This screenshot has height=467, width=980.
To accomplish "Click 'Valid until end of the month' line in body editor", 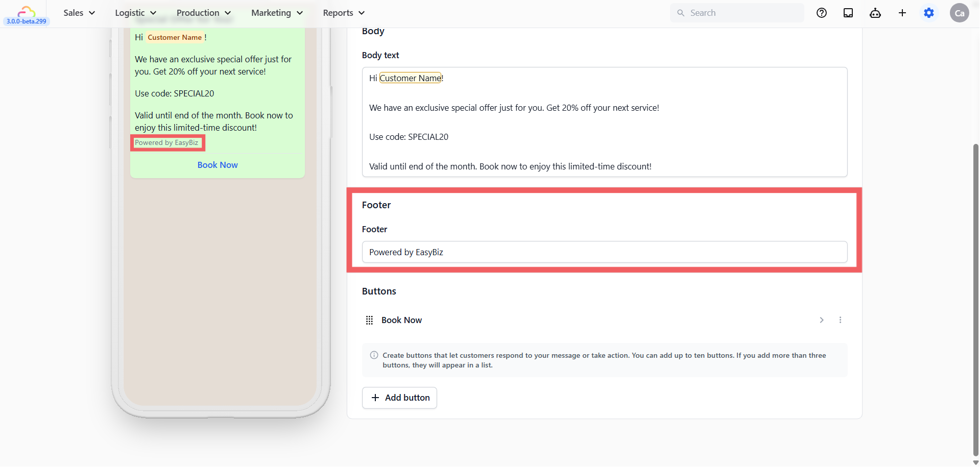I will tap(510, 166).
